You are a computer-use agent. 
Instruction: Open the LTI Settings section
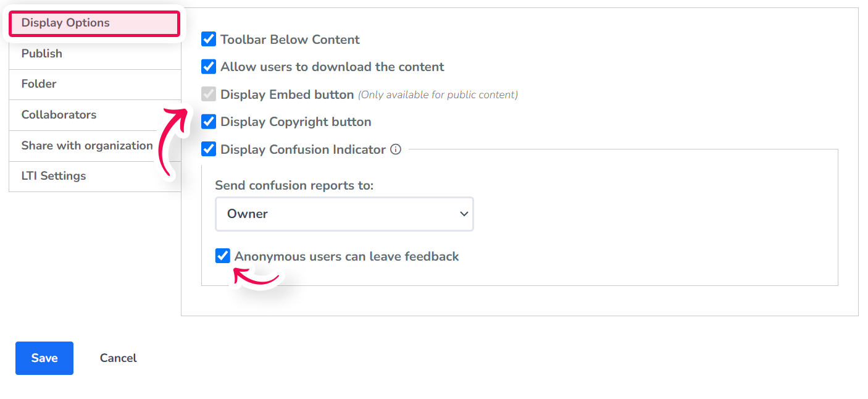tap(54, 176)
